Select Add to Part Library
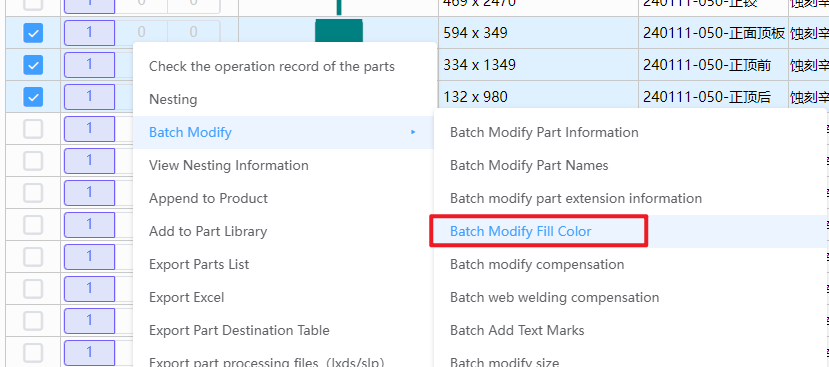829x367 pixels. (x=208, y=232)
